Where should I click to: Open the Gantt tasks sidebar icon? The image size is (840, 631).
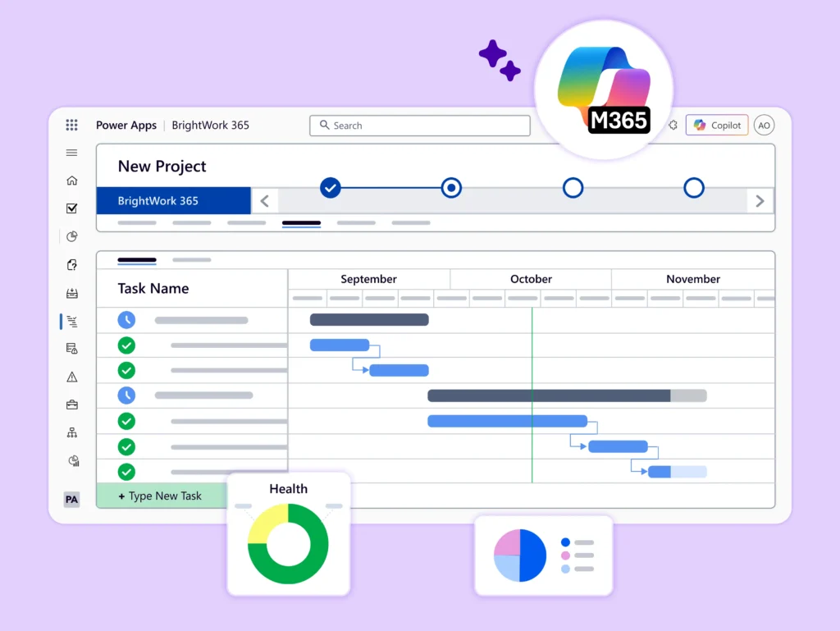[x=72, y=322]
